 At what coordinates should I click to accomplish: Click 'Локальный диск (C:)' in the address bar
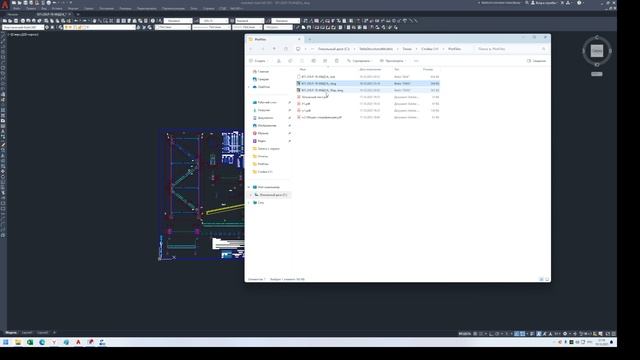coord(333,49)
